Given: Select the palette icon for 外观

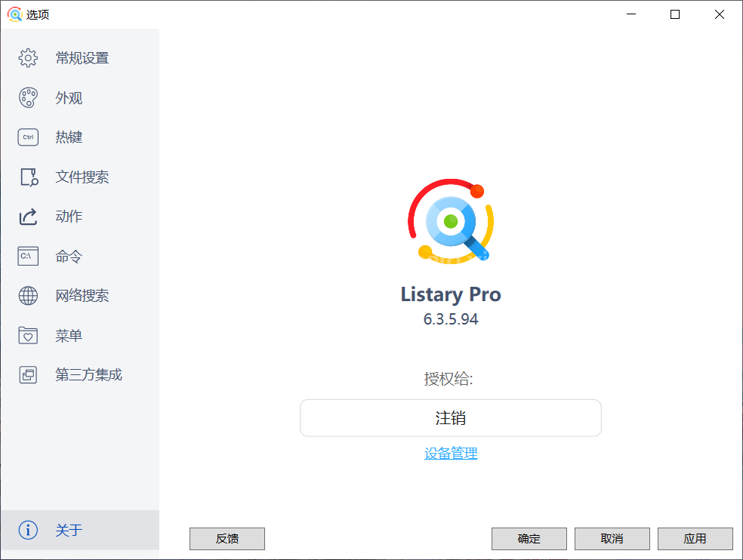Looking at the screenshot, I should (x=28, y=98).
